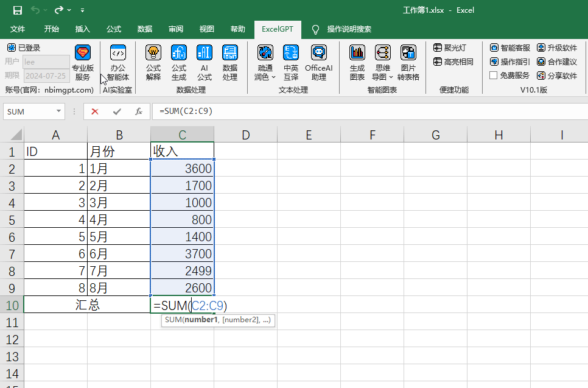The image size is (588, 388).
Task: Turn on 高亮相同 highlight duplicates
Action: pos(453,62)
